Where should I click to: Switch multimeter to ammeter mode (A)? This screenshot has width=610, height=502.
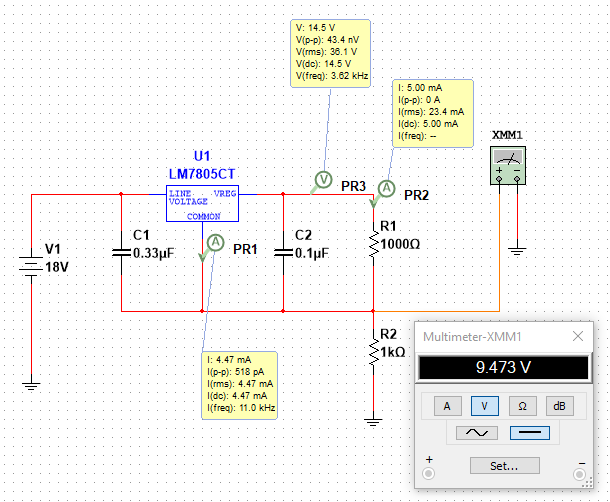[x=445, y=405]
